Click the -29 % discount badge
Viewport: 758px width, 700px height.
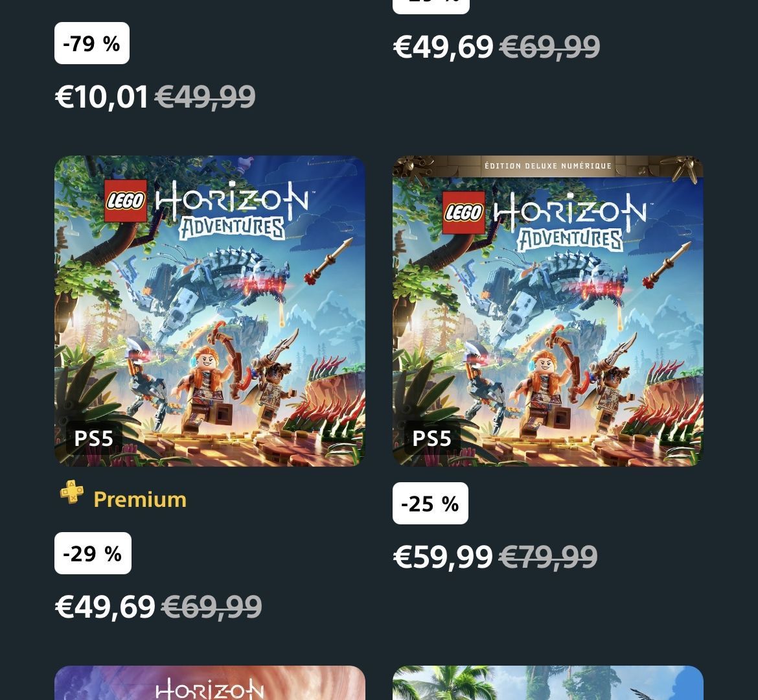pyautogui.click(x=93, y=553)
